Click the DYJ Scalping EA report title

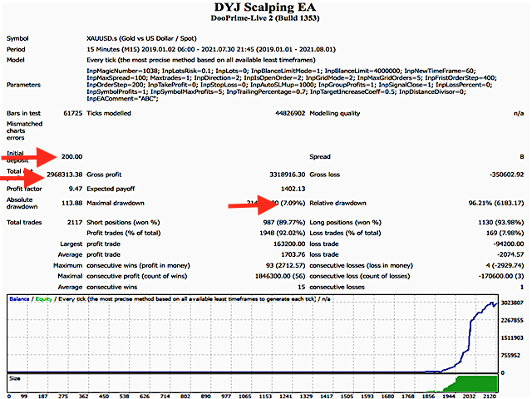265,7
